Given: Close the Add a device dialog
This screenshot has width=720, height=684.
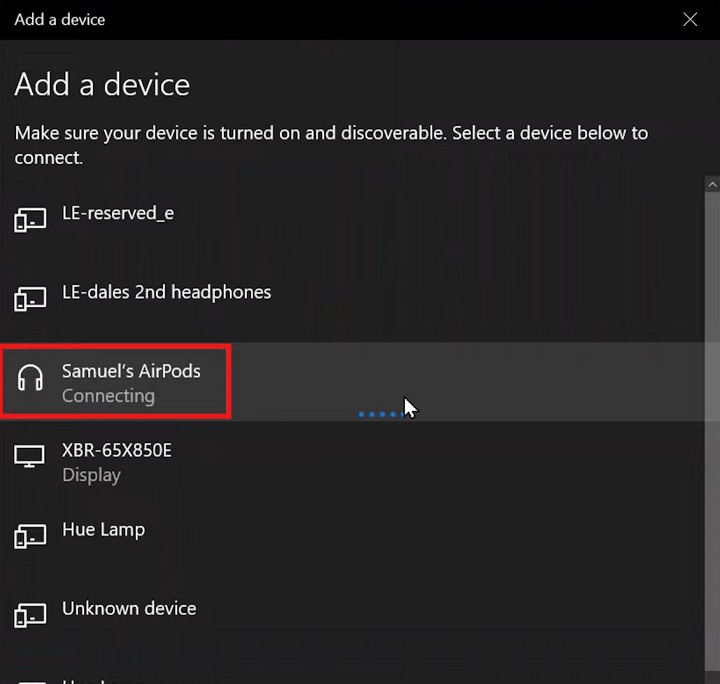Looking at the screenshot, I should tap(689, 19).
